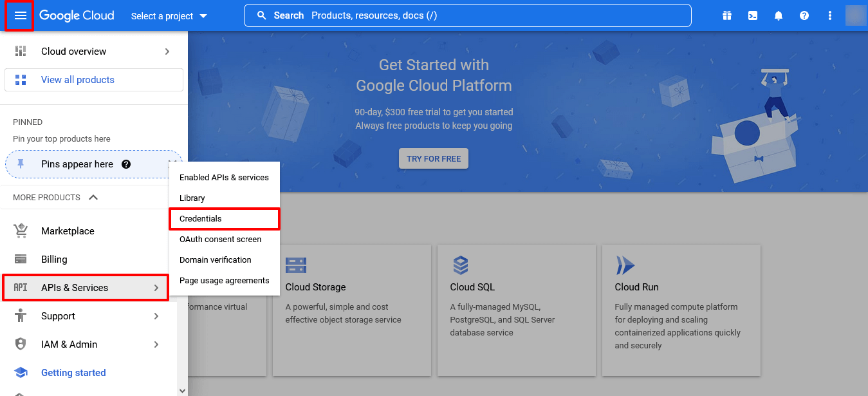Click the sidebar scroll down arrow
The height and width of the screenshot is (396, 868).
(x=182, y=390)
